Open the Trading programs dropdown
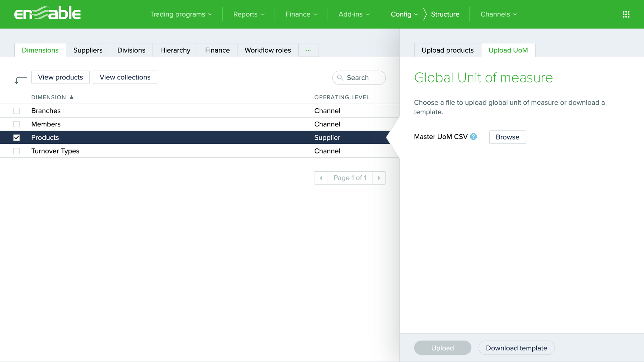This screenshot has height=362, width=644. point(180,14)
